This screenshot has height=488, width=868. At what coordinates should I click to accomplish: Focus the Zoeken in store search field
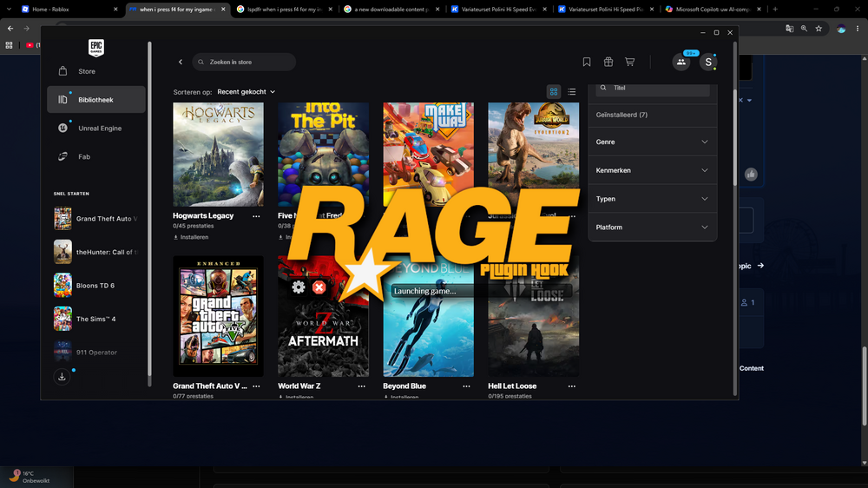[x=244, y=62]
